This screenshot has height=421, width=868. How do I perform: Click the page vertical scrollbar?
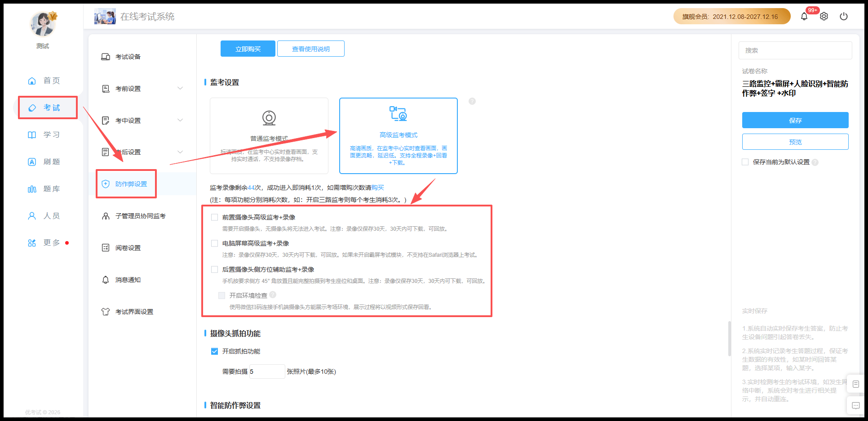pyautogui.click(x=729, y=339)
